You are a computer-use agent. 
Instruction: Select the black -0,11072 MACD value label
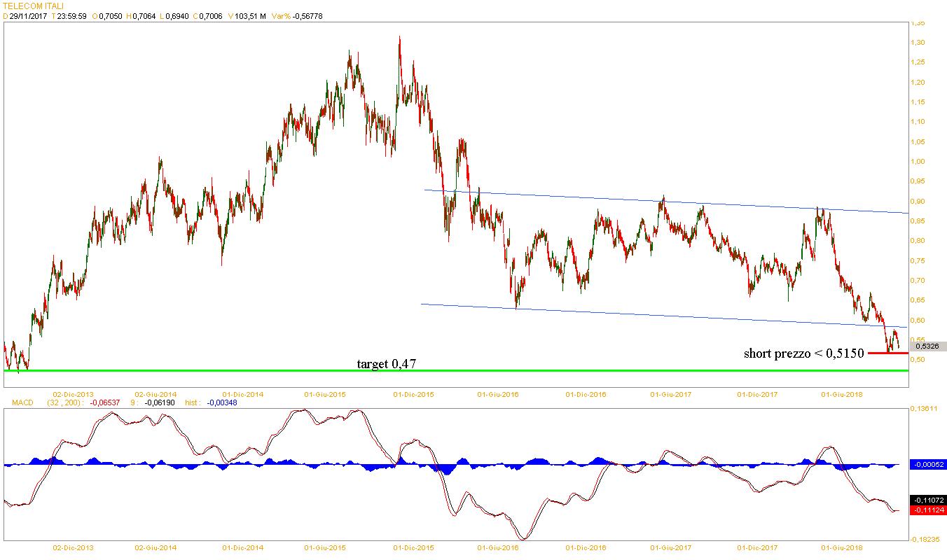pos(927,500)
